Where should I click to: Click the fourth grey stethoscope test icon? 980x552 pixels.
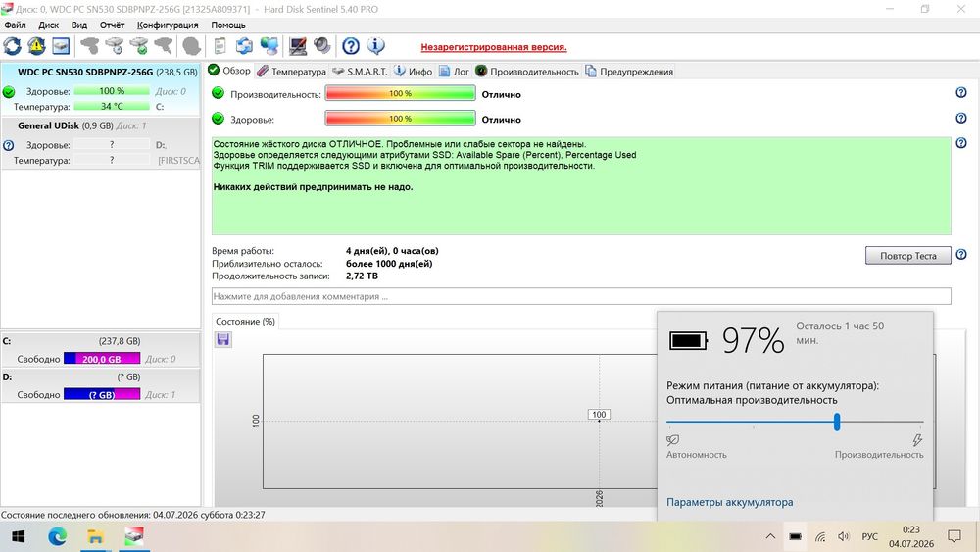coord(163,46)
